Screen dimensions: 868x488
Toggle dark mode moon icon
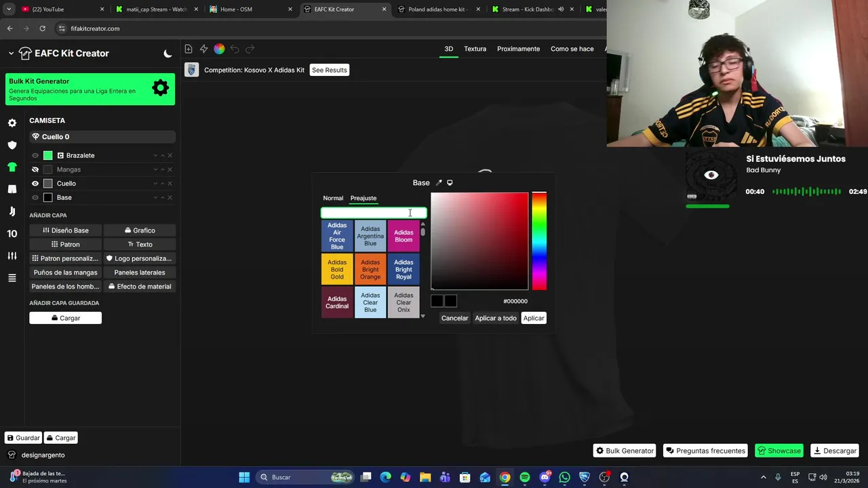point(167,54)
